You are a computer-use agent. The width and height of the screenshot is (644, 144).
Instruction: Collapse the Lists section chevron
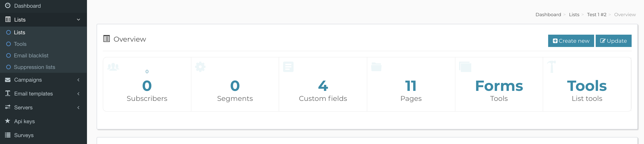(x=78, y=19)
